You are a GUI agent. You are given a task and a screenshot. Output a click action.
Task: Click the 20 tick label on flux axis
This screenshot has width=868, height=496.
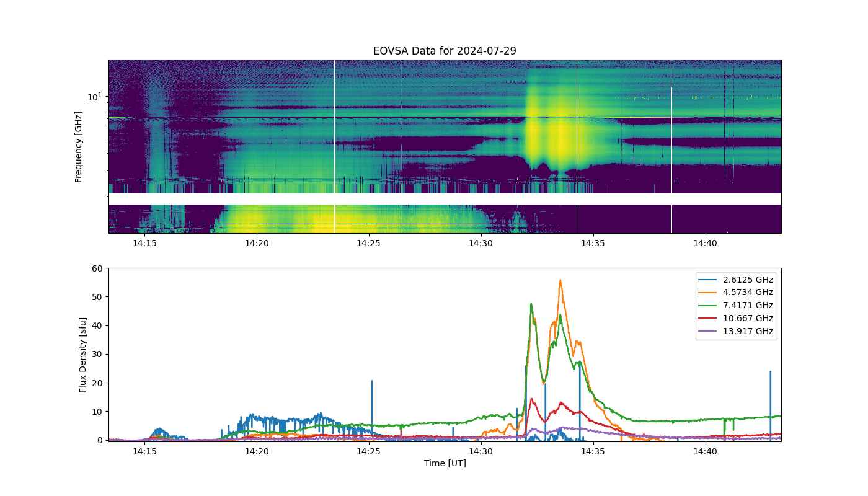(97, 383)
